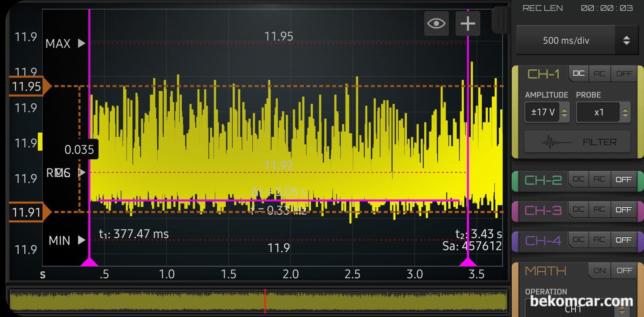This screenshot has height=317, width=644.
Task: Click the yellow CH-1 zero-level marker
Action: pos(40,142)
